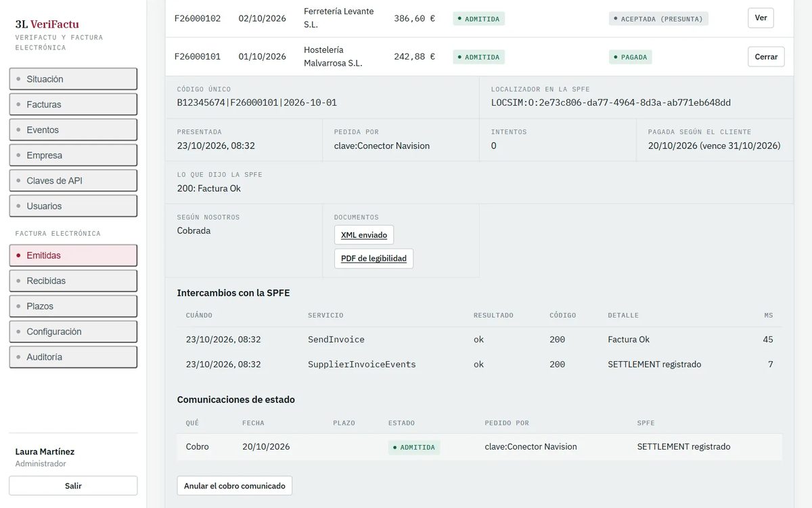Click 'SETTLEMENT registrado' in Intercambios table
Screen dimensions: 812x508
click(x=654, y=364)
